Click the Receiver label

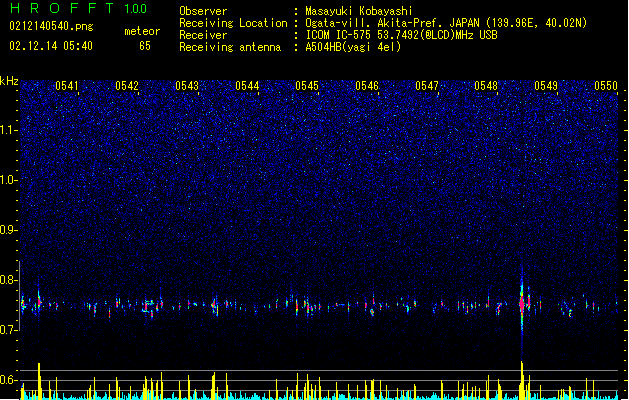203,35
